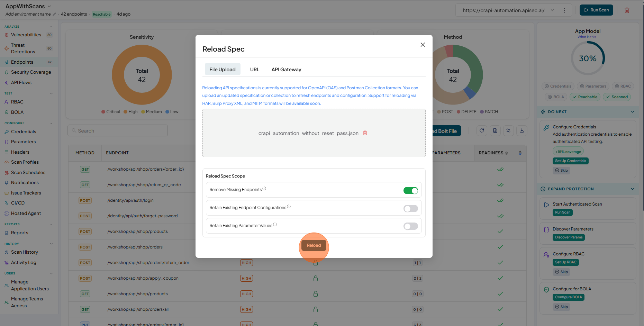
Task: Click the refresh icon in the endpoints toolbar
Action: click(482, 131)
